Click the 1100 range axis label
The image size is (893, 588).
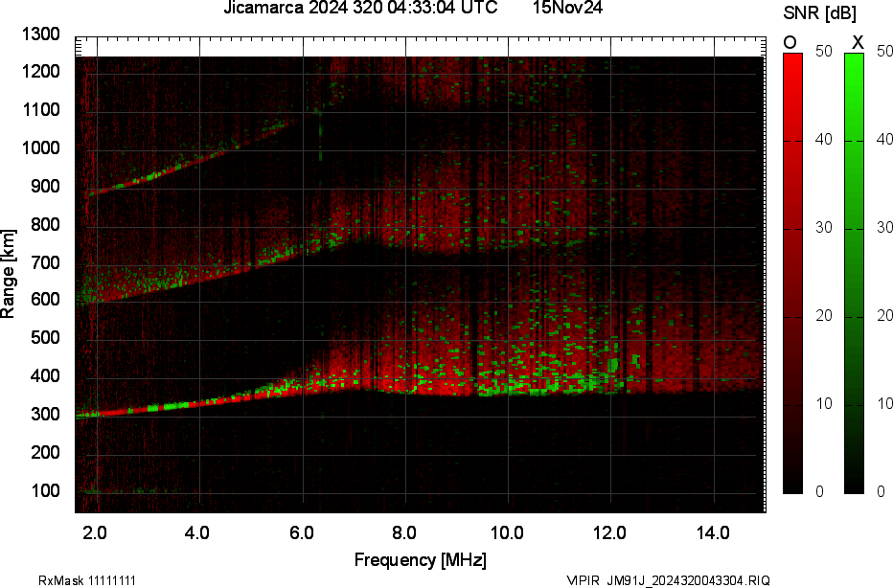(x=41, y=110)
